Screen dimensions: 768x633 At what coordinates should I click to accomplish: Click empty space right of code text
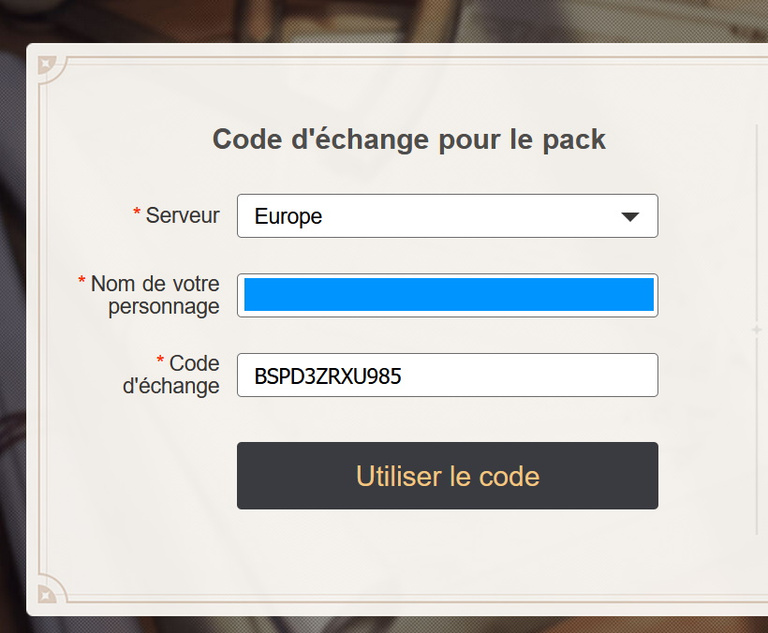[529, 376]
